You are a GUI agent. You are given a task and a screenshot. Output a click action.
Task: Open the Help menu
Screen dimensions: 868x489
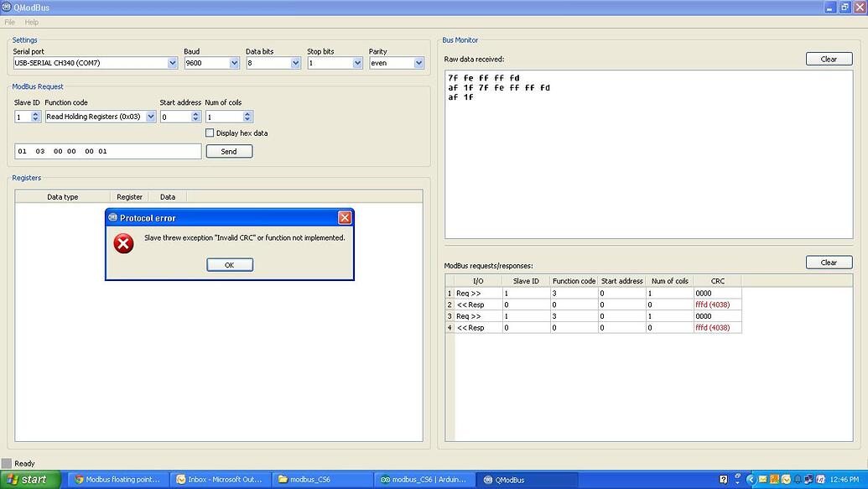click(31, 22)
